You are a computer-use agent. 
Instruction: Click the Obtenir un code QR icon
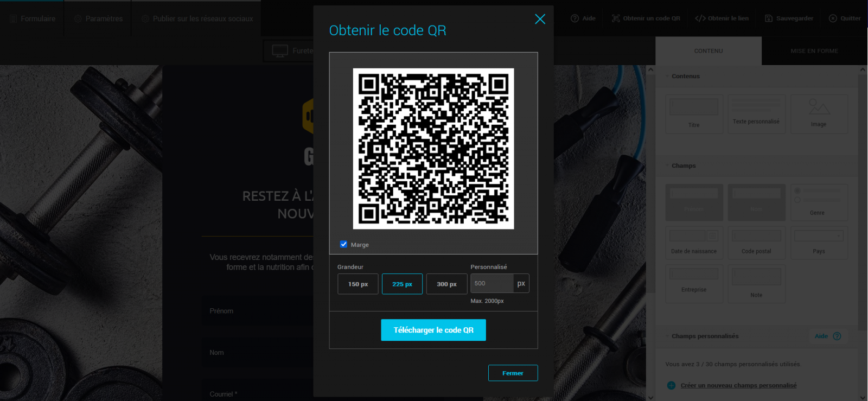pos(616,18)
